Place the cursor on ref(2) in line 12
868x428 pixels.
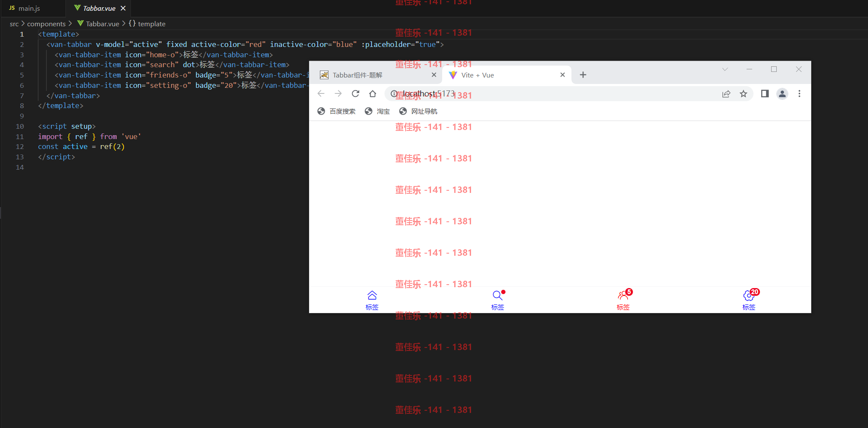coord(112,146)
